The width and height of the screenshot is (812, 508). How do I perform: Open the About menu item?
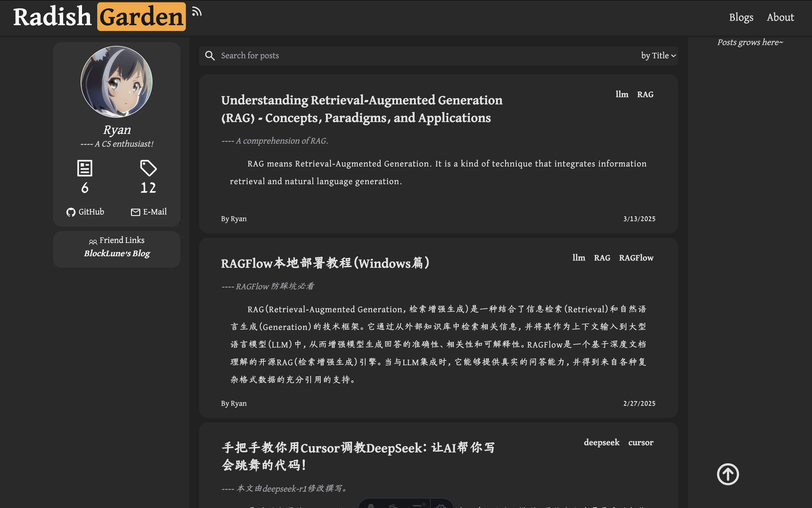780,17
